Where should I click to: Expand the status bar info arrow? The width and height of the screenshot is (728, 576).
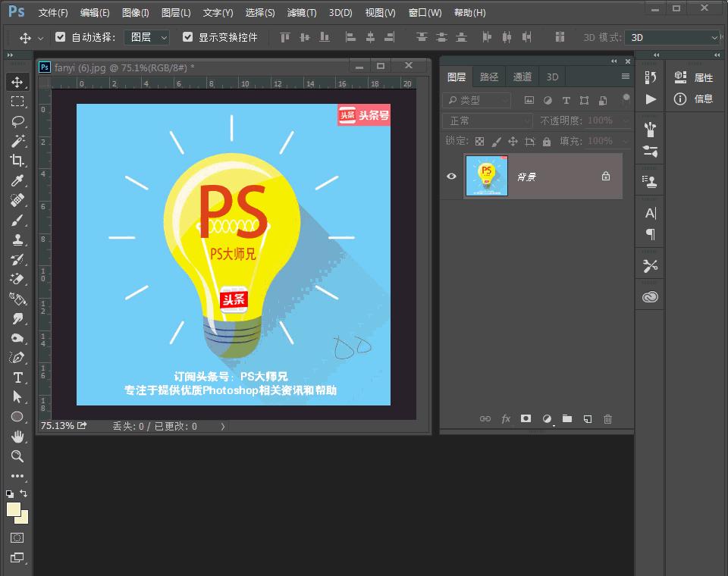223,426
